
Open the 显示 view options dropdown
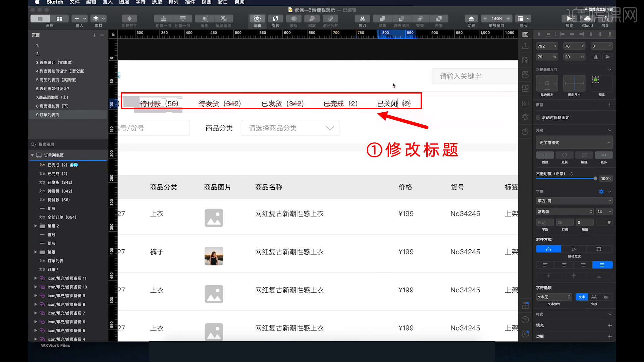pos(524,19)
